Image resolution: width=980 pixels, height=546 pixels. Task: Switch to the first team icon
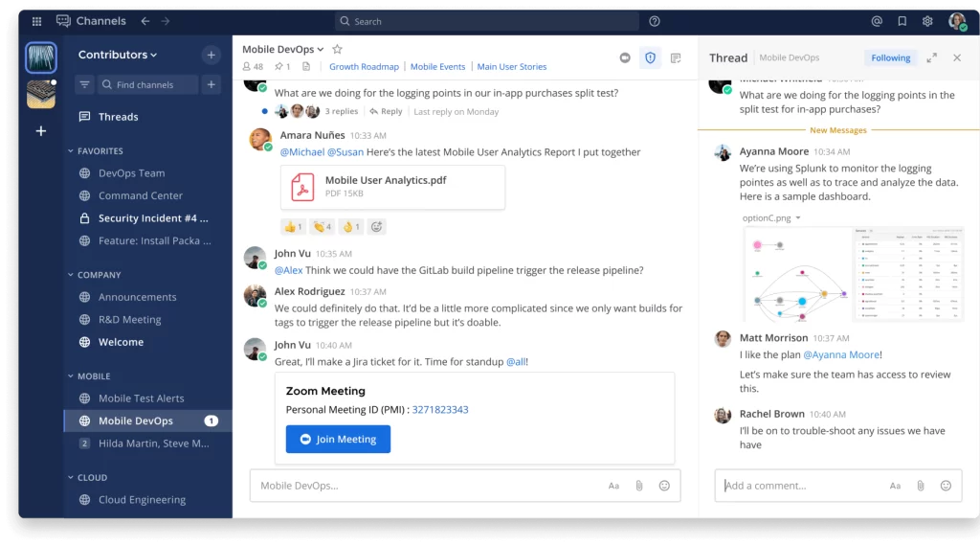pos(41,57)
